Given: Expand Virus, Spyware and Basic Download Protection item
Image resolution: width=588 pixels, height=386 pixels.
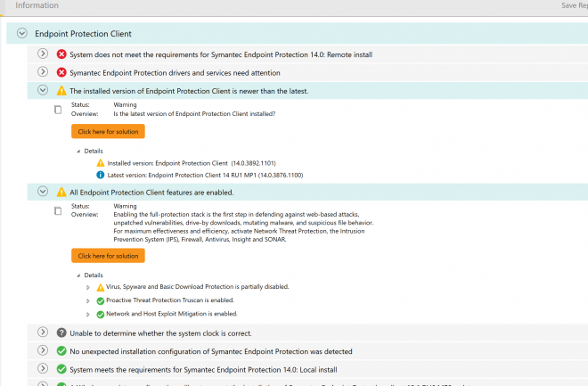Looking at the screenshot, I should pos(88,287).
